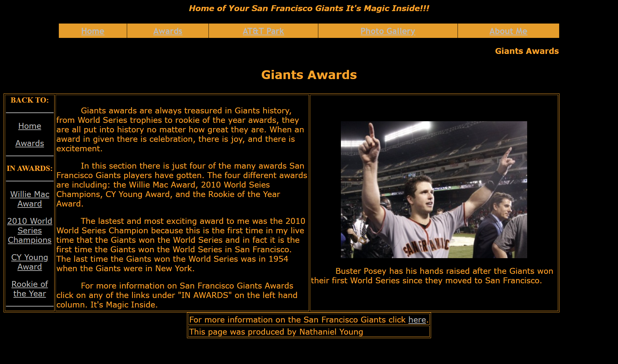The image size is (618, 364).
Task: Click the page title banner about San Francisco Giants
Action: [x=309, y=8]
